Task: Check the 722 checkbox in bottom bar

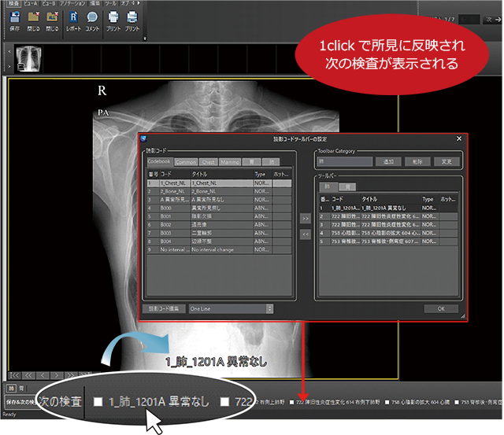Action: tap(225, 402)
